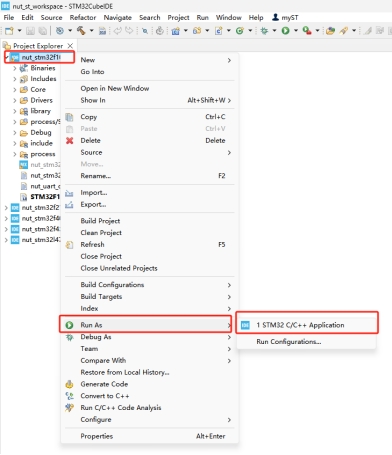This screenshot has width=392, height=455.
Task: Expand the Drivers folder node
Action: pyautogui.click(x=15, y=100)
